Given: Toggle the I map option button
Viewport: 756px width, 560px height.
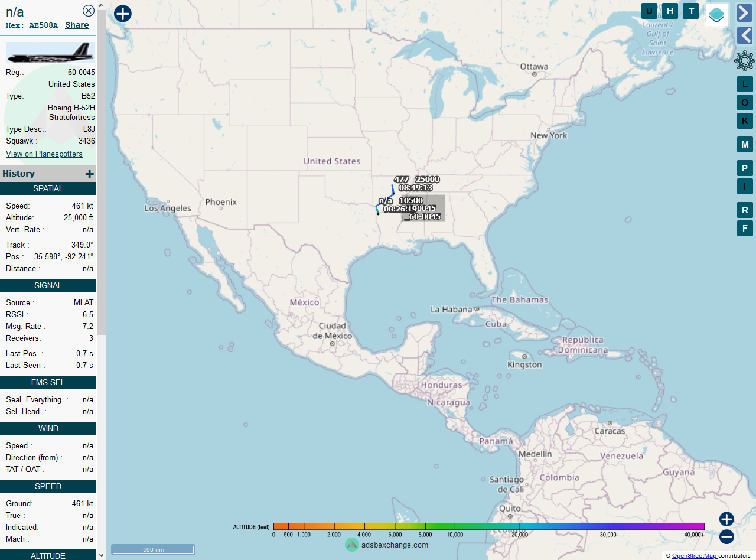Looking at the screenshot, I should (745, 187).
